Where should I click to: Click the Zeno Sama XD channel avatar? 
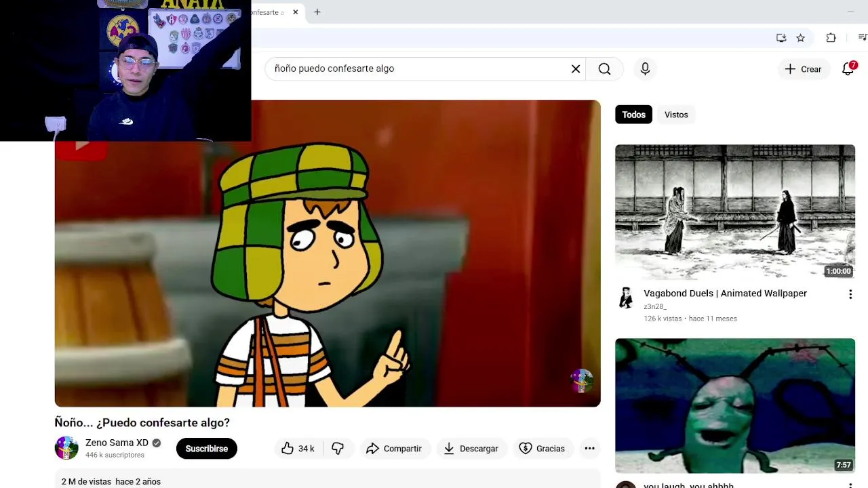point(66,448)
